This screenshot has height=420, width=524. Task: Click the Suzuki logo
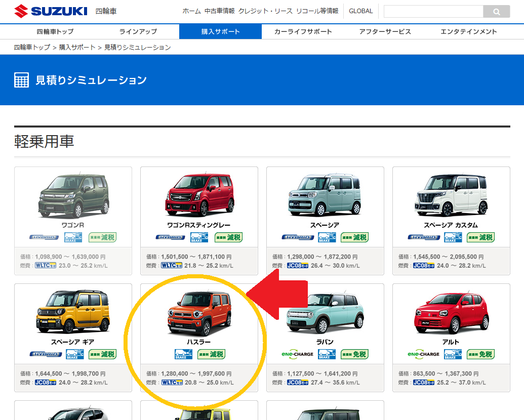point(51,11)
